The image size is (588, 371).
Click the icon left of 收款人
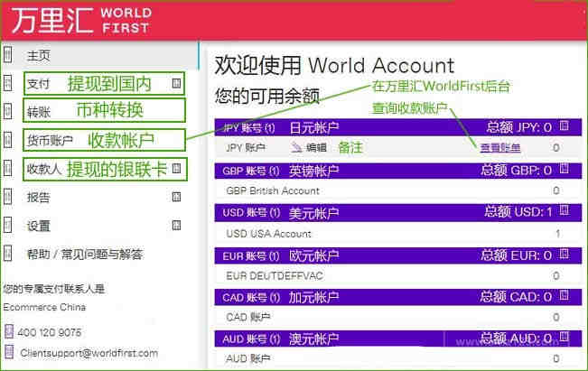click(8, 168)
